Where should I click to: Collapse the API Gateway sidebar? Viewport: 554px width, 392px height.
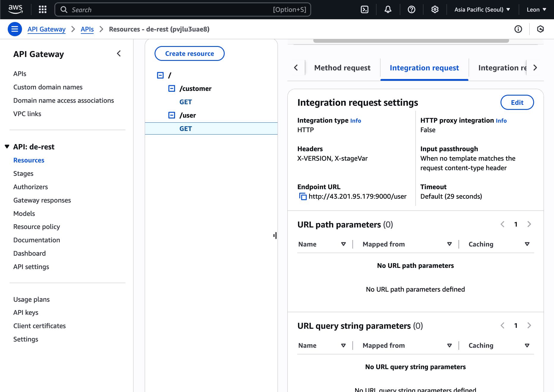coord(119,54)
